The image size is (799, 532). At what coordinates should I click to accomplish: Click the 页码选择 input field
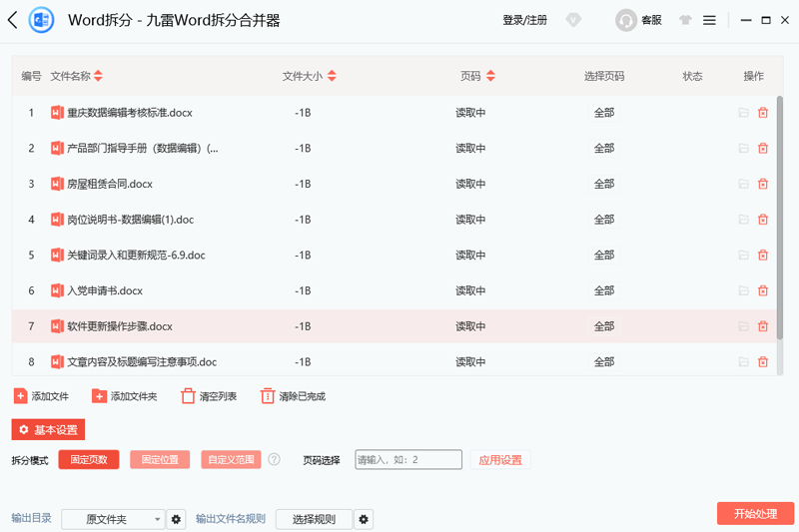[x=408, y=460]
